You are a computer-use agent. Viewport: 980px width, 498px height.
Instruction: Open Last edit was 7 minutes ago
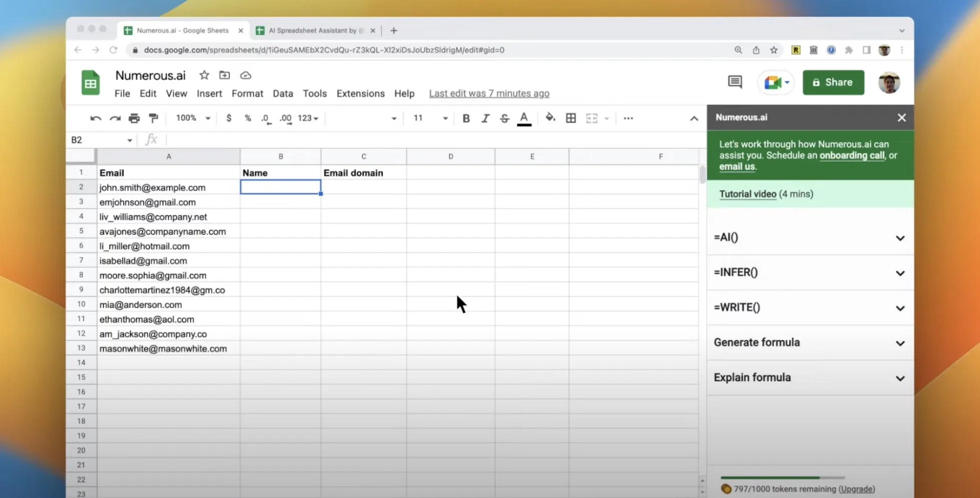click(x=489, y=94)
